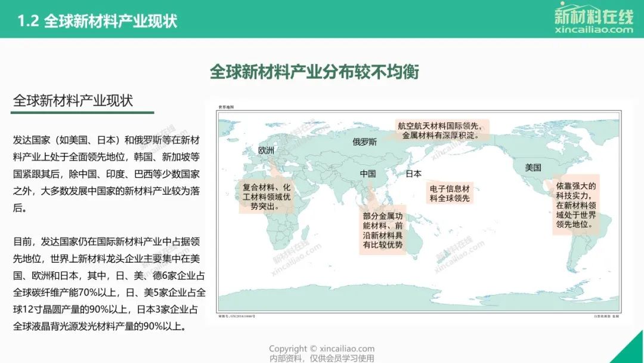Select the 中国 map label
The width and height of the screenshot is (644, 363).
pos(368,174)
